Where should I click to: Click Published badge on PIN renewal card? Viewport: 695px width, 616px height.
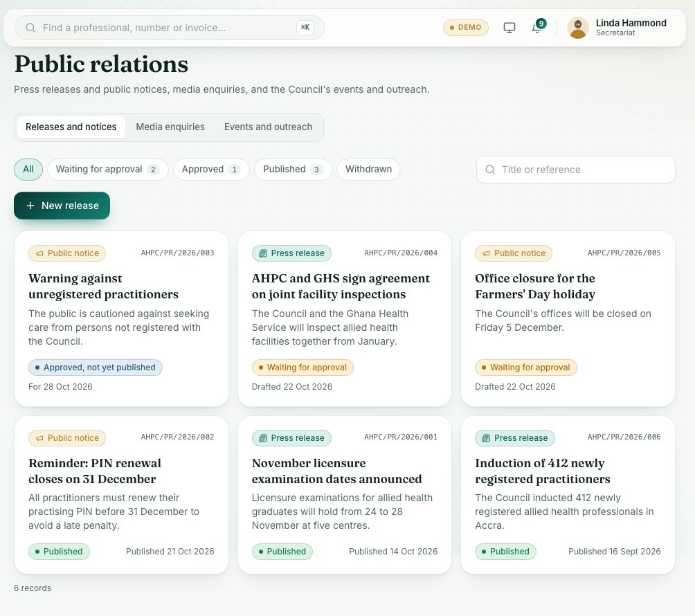(59, 552)
